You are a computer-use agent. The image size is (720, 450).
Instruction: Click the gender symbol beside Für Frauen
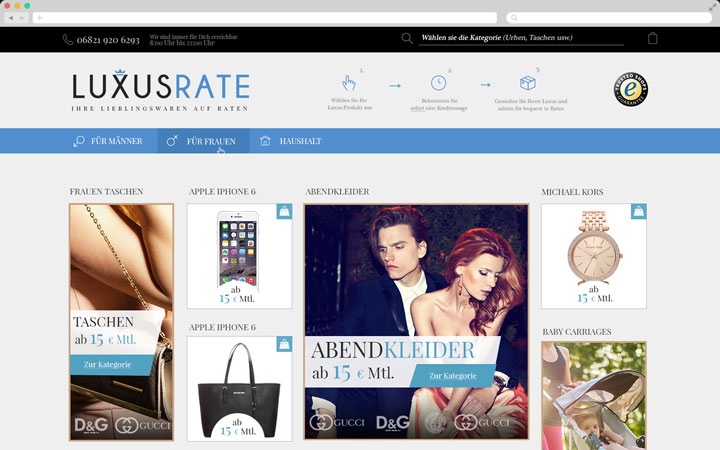(172, 141)
